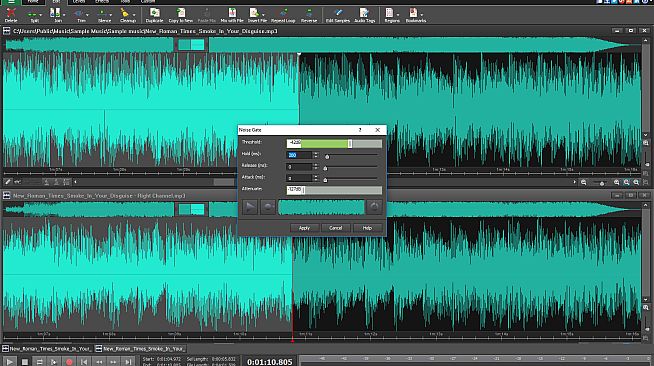This screenshot has height=366, width=654.
Task: Open the Edit Samples tool
Action: point(338,15)
